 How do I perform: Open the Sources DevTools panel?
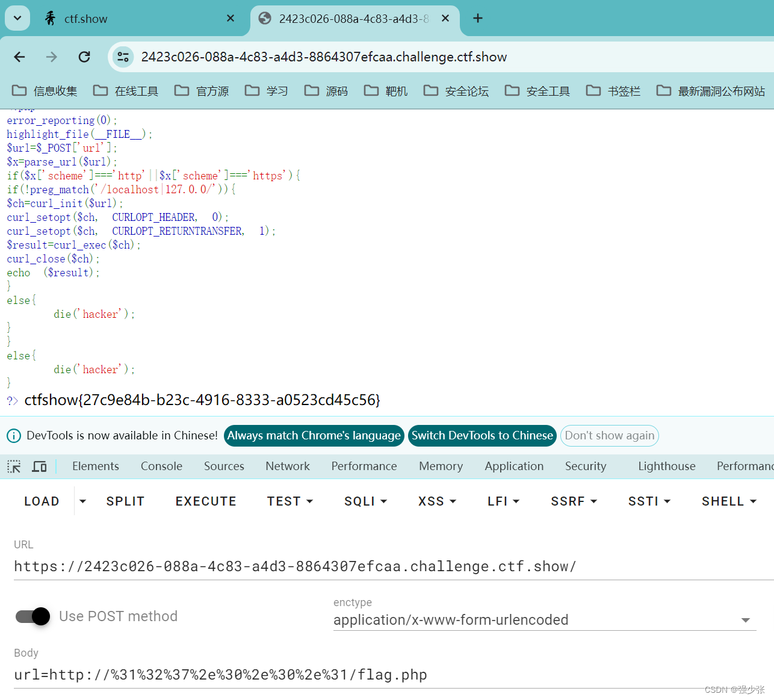tap(224, 466)
